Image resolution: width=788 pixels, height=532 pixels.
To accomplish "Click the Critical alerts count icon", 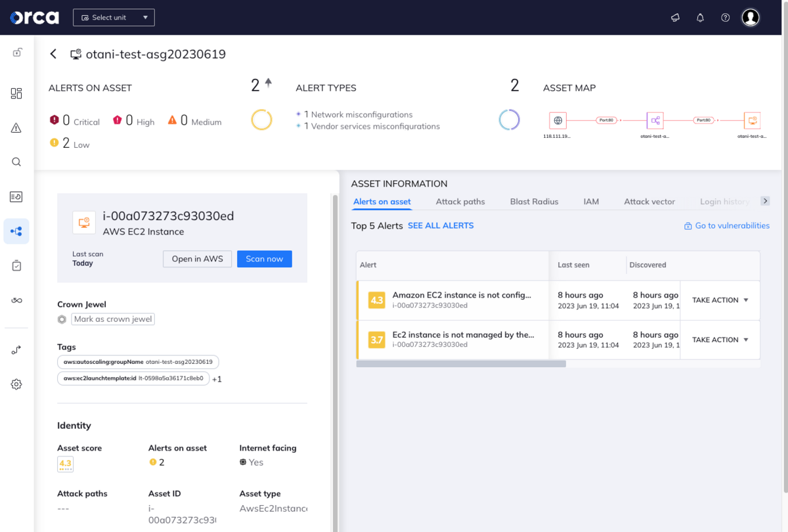I will (55, 120).
